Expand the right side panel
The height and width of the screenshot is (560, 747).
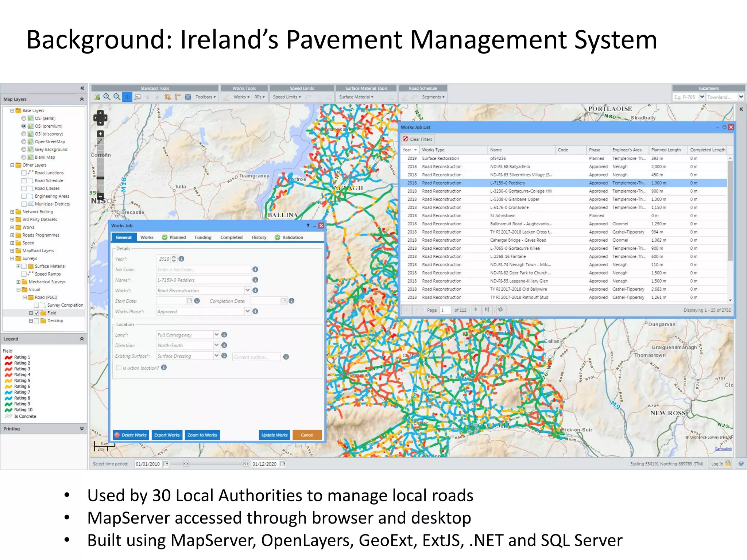(741, 109)
